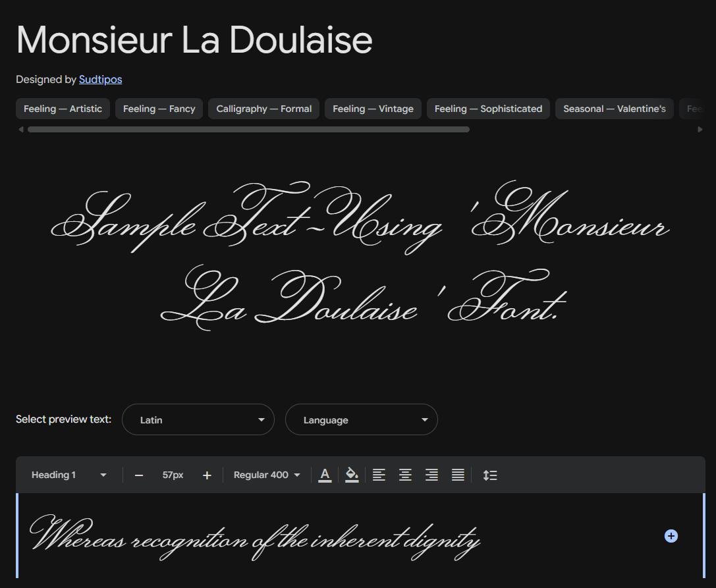716x588 pixels.
Task: Open the Heading 1 style dropdown
Action: pos(69,475)
